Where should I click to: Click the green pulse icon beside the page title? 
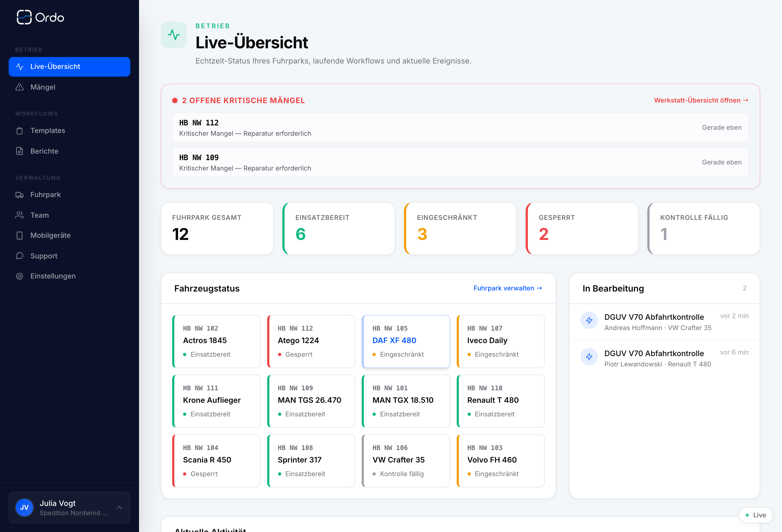[174, 35]
